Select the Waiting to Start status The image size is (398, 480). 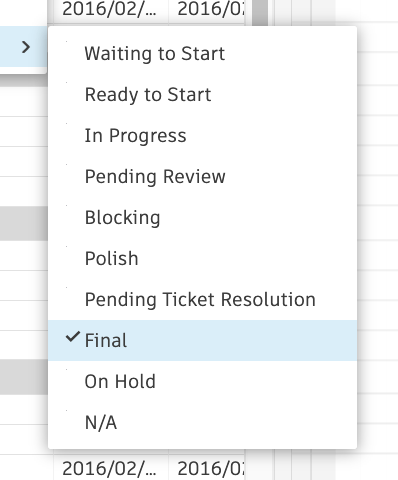pyautogui.click(x=202, y=53)
